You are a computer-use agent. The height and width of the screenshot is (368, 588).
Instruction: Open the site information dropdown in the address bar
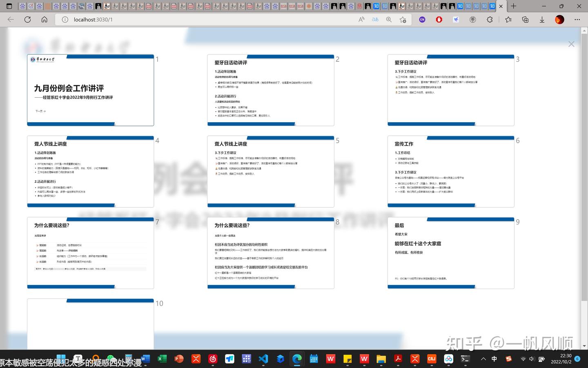point(65,19)
